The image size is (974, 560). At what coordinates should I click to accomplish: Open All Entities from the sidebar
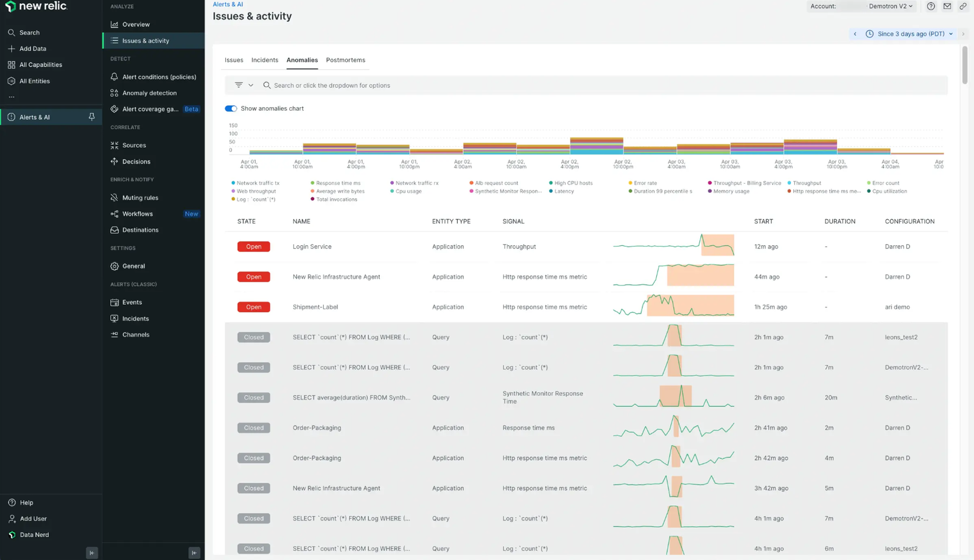[34, 80]
